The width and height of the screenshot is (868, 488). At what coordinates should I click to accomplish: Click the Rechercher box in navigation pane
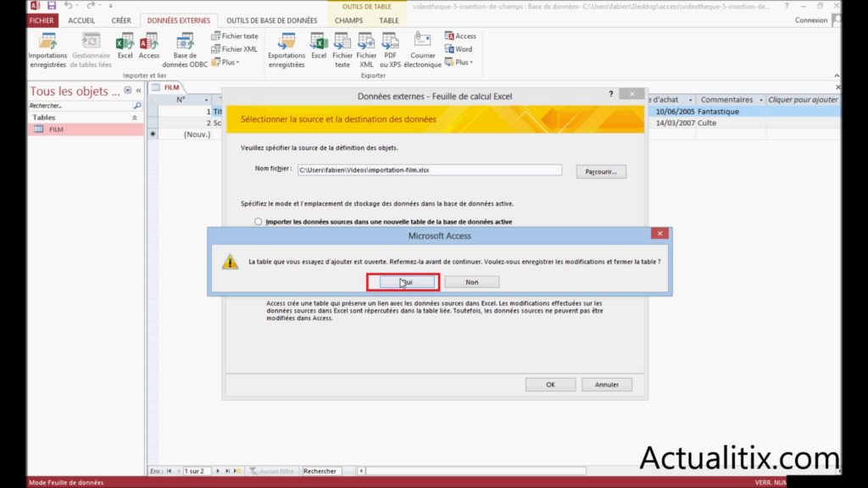(81, 106)
